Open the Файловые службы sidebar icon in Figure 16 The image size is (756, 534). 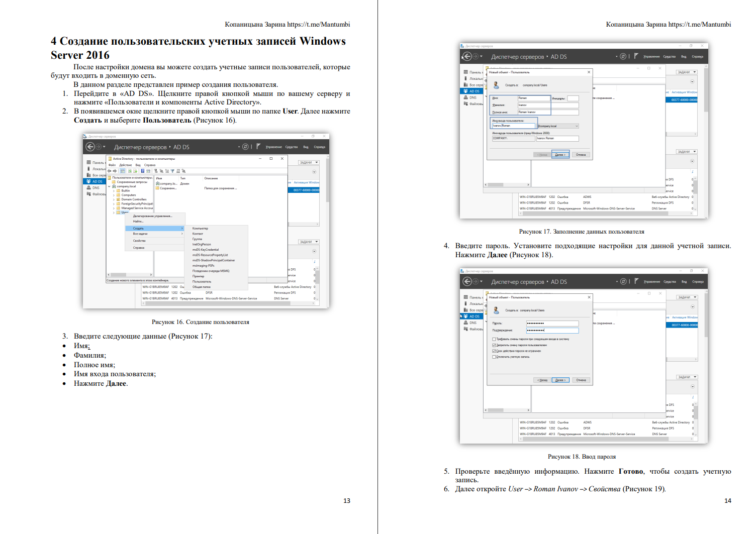pyautogui.click(x=88, y=194)
